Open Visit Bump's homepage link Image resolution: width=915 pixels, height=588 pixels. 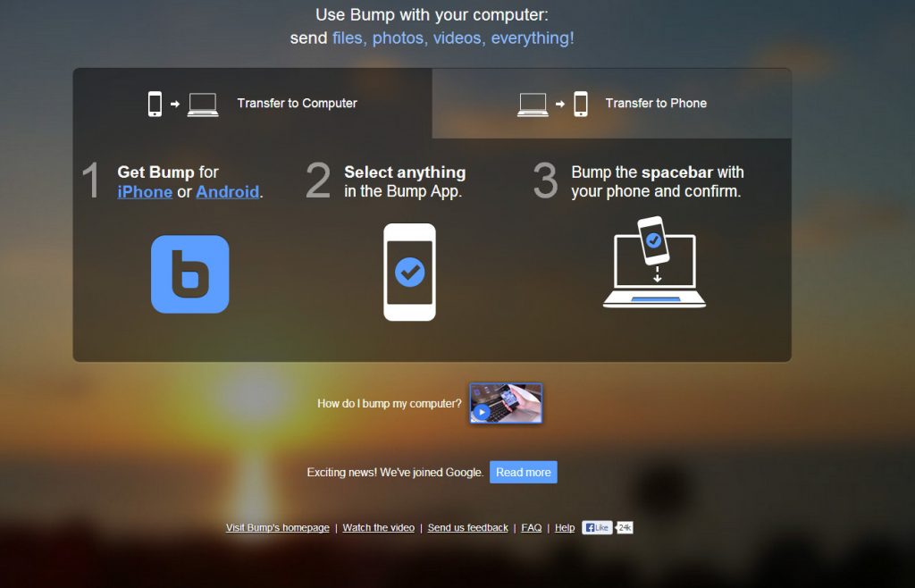[277, 528]
